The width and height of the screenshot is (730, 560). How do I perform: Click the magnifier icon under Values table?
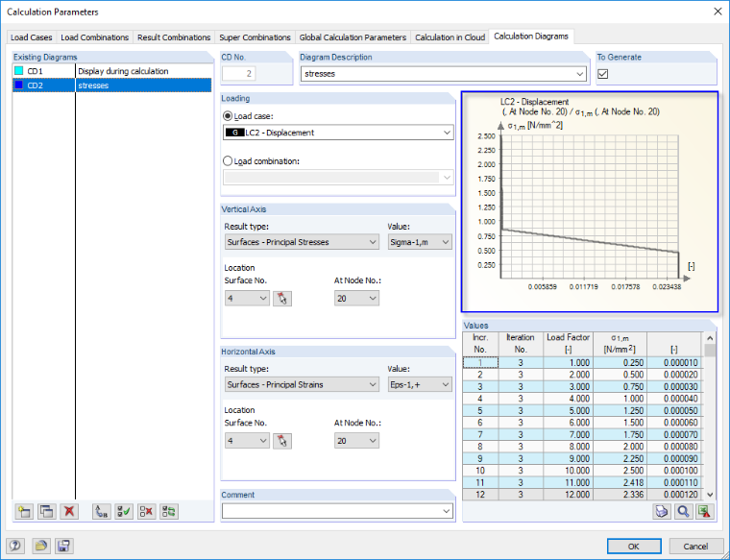[683, 511]
